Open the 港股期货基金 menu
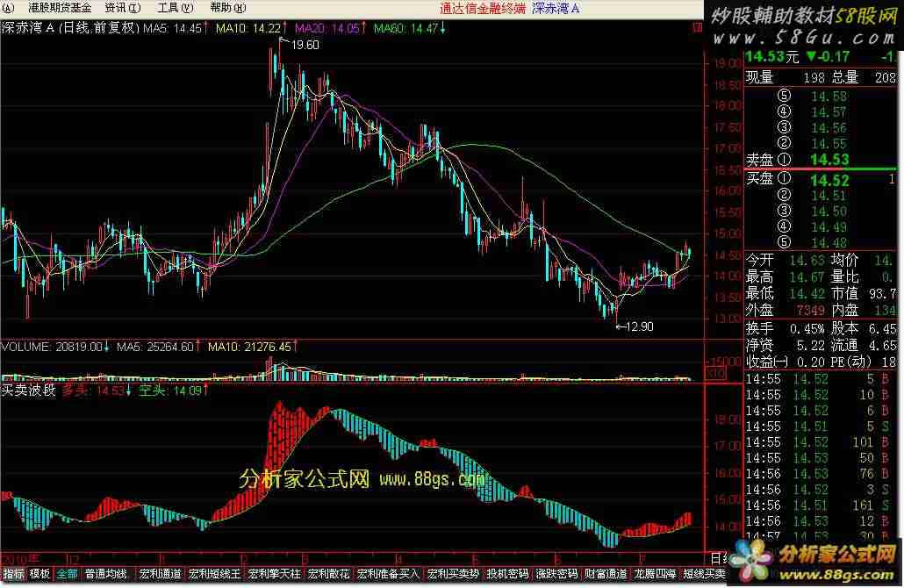The width and height of the screenshot is (904, 588). click(x=60, y=8)
